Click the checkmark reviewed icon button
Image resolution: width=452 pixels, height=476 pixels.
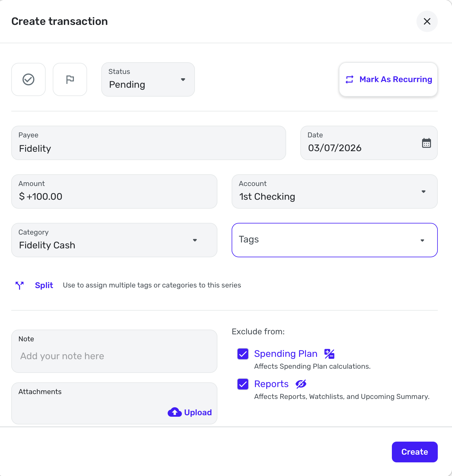[x=28, y=79]
